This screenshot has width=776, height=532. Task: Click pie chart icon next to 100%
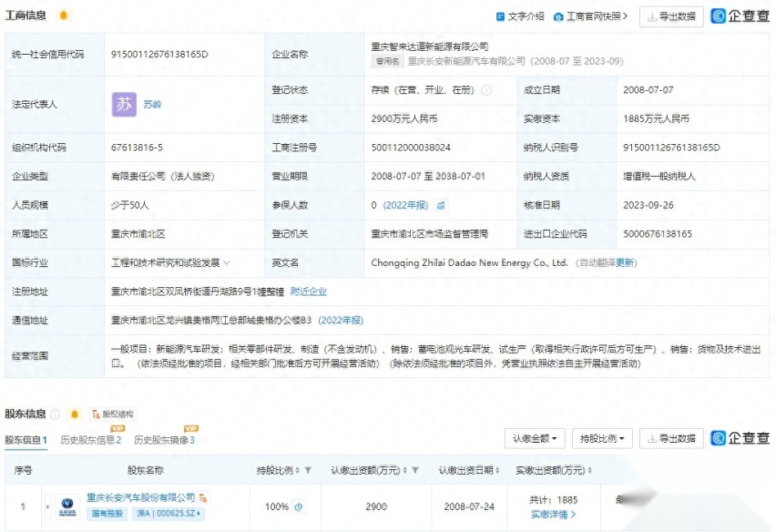[x=299, y=506]
